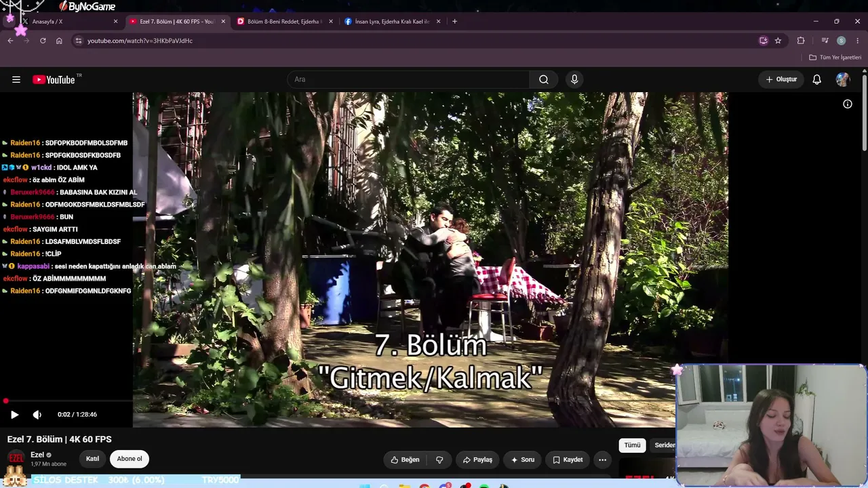Install the YouTube app from address bar

[x=764, y=41]
